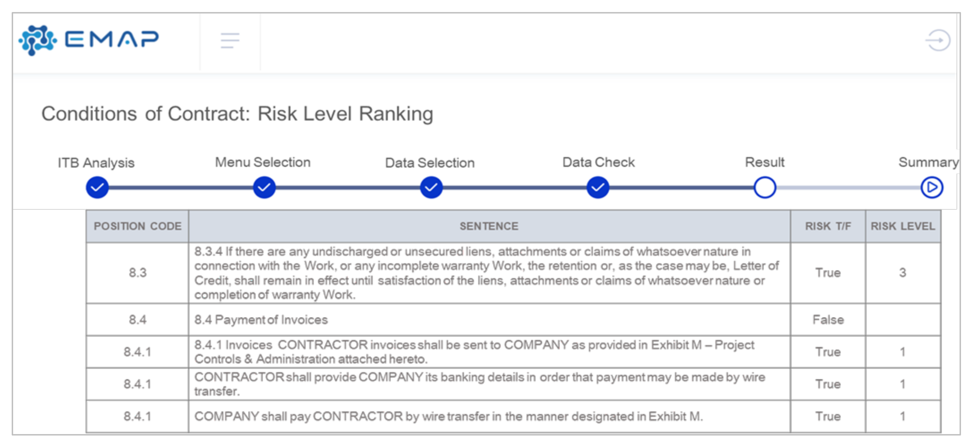Screen dimensions: 980x447
Task: Click the RISK LEVEL column header
Action: click(x=902, y=226)
